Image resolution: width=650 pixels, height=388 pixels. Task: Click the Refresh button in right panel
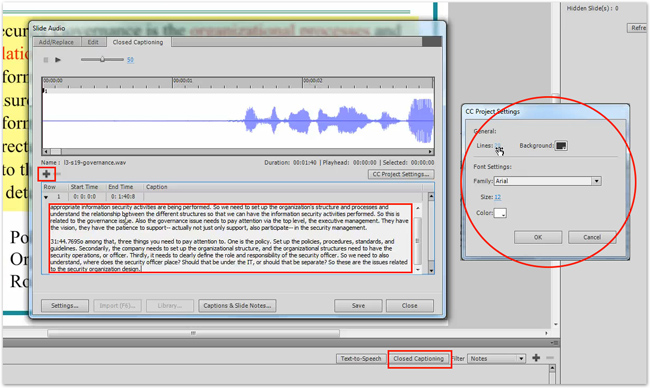point(638,28)
